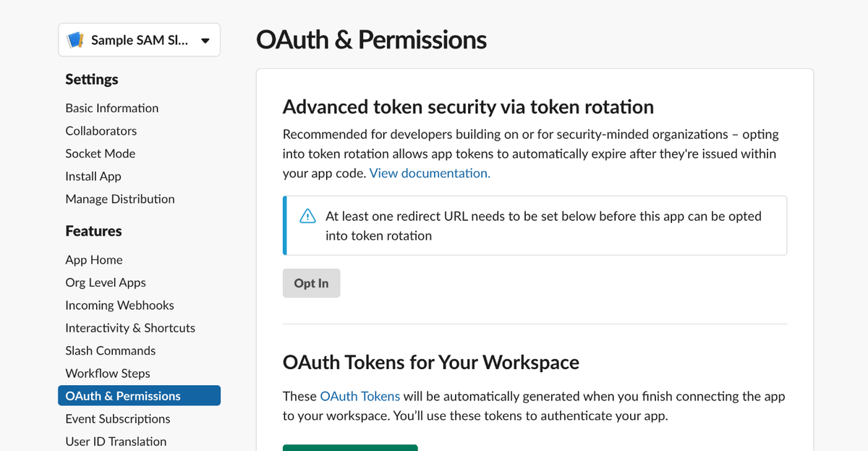Select Workflow Steps in sidebar
Screen dimensions: 868x451
click(x=108, y=374)
